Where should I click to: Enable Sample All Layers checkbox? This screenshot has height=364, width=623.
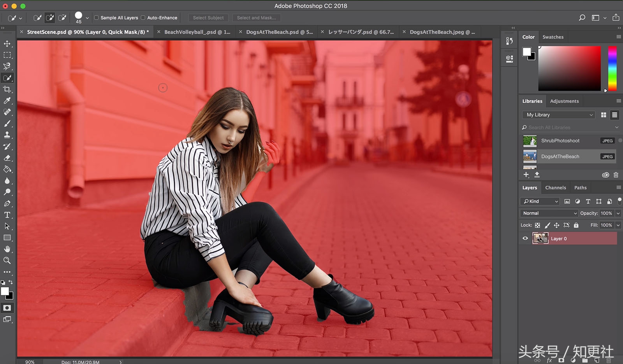(97, 18)
